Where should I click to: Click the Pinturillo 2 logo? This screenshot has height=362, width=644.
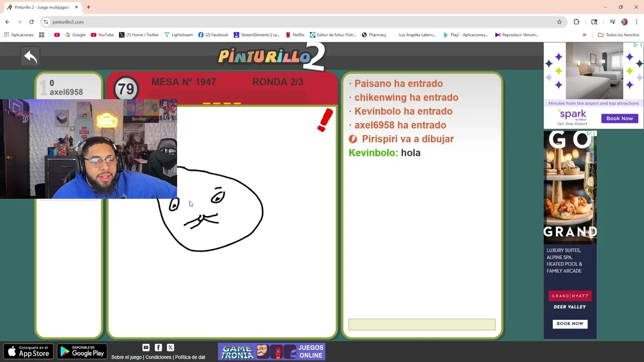(x=272, y=56)
